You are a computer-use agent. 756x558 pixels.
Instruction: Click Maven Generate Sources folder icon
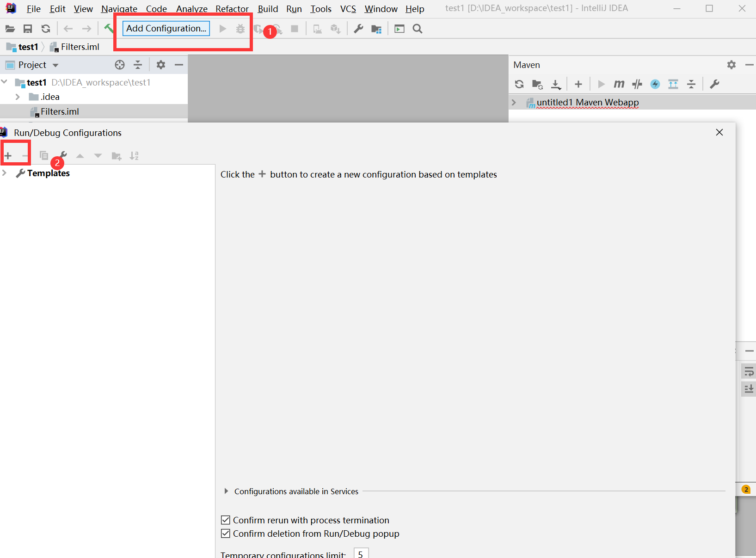[537, 84]
